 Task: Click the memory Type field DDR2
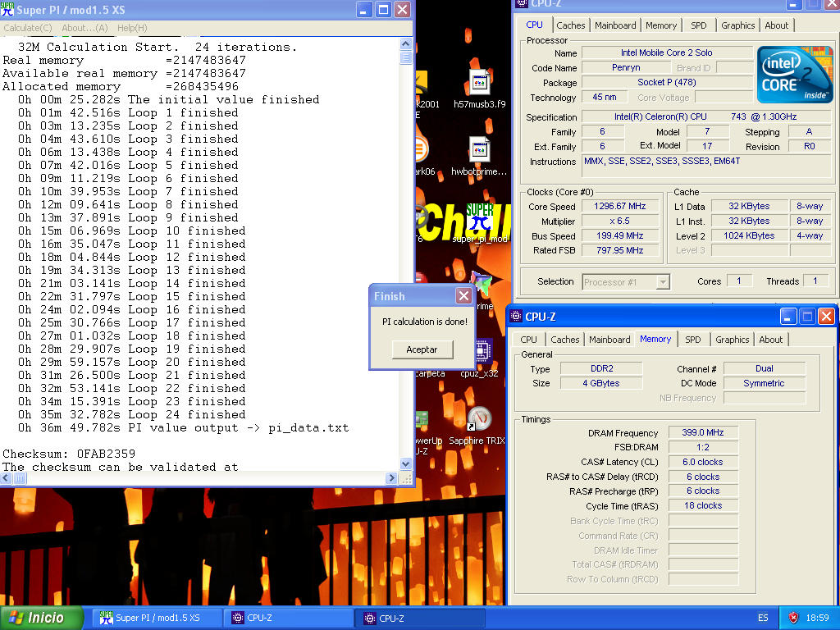[601, 368]
